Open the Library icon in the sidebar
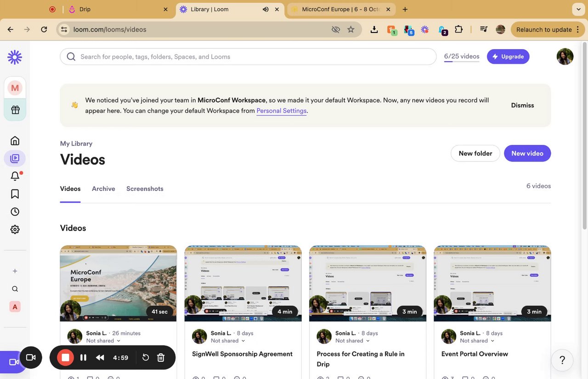Screen dimensions: 588x379 15,159
